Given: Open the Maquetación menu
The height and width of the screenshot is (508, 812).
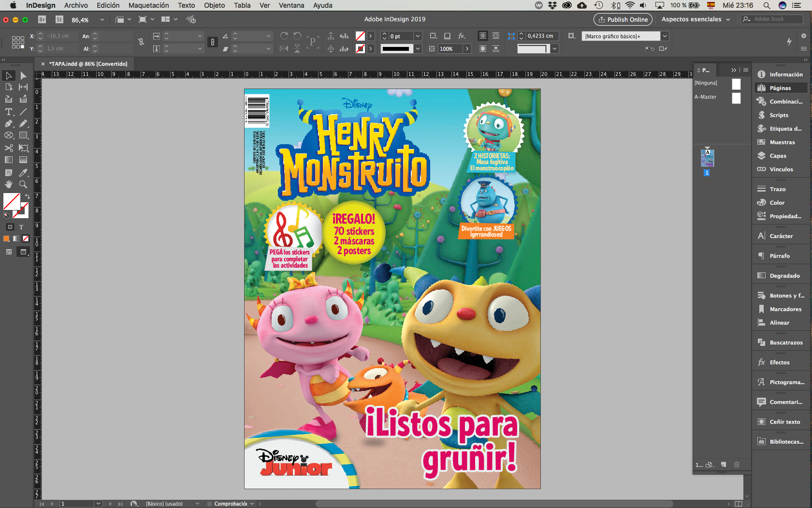Looking at the screenshot, I should pyautogui.click(x=149, y=5).
